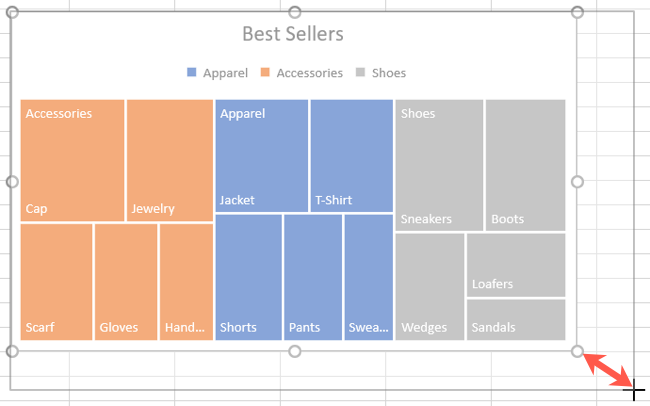Click the bottom-right chart resize handle
Screen dimensions: 650x406
point(577,351)
